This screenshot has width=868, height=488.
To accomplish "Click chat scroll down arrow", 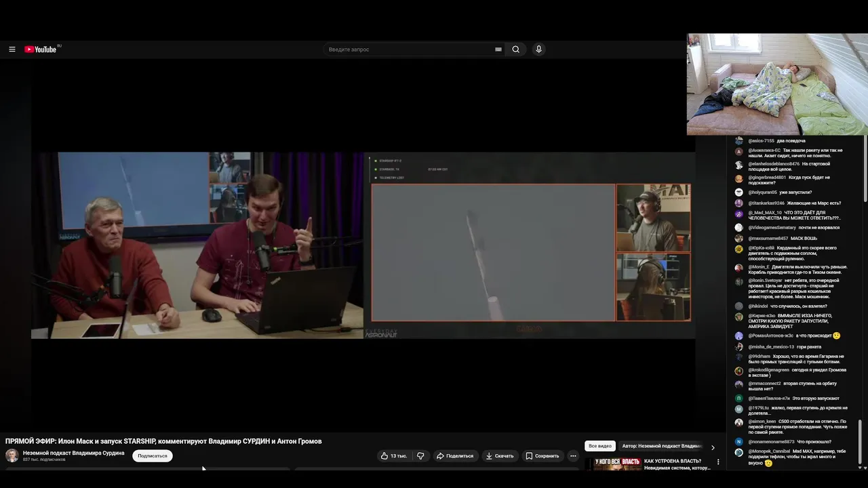I will pos(861,468).
